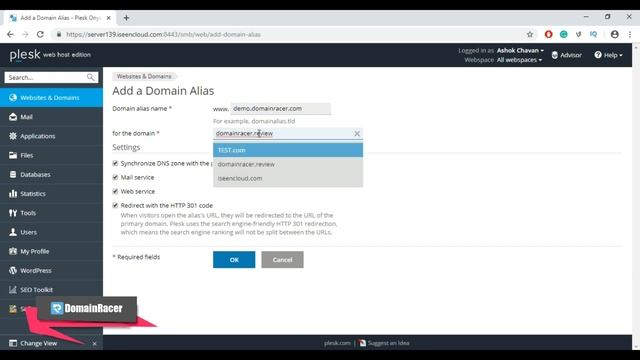Image resolution: width=640 pixels, height=360 pixels.
Task: Click the My Profile icon
Action: coord(13,251)
